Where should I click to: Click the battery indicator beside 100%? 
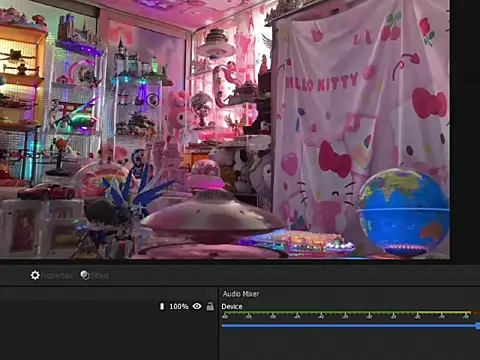[x=162, y=306]
